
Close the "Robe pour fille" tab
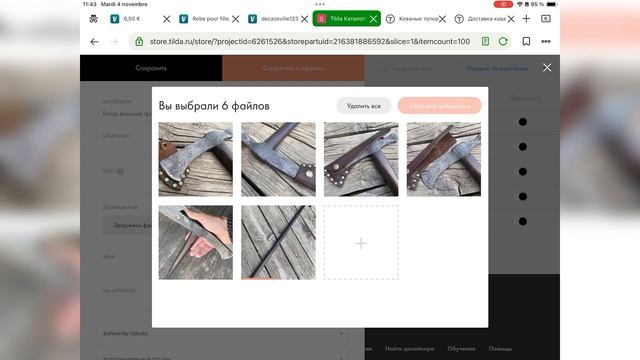coord(236,19)
